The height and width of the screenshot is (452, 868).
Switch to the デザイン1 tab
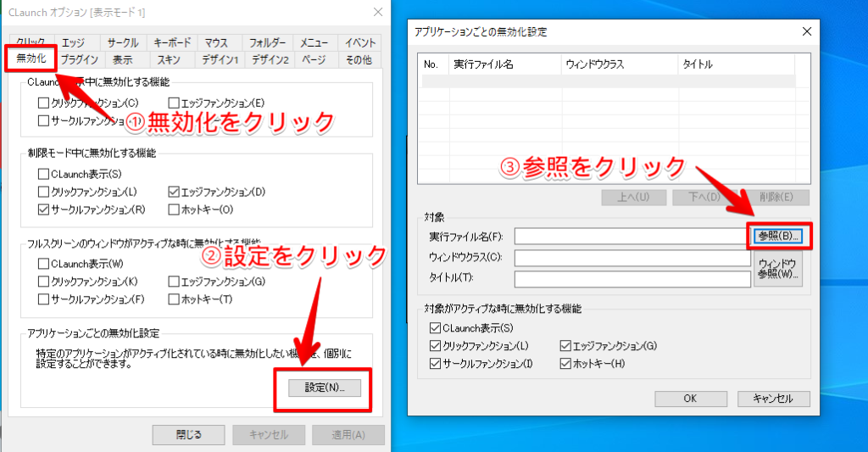220,60
